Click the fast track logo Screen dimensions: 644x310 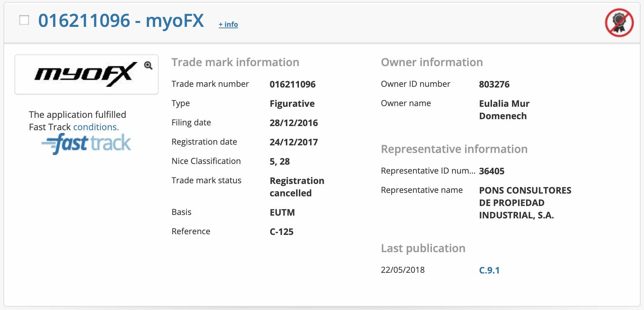click(86, 144)
